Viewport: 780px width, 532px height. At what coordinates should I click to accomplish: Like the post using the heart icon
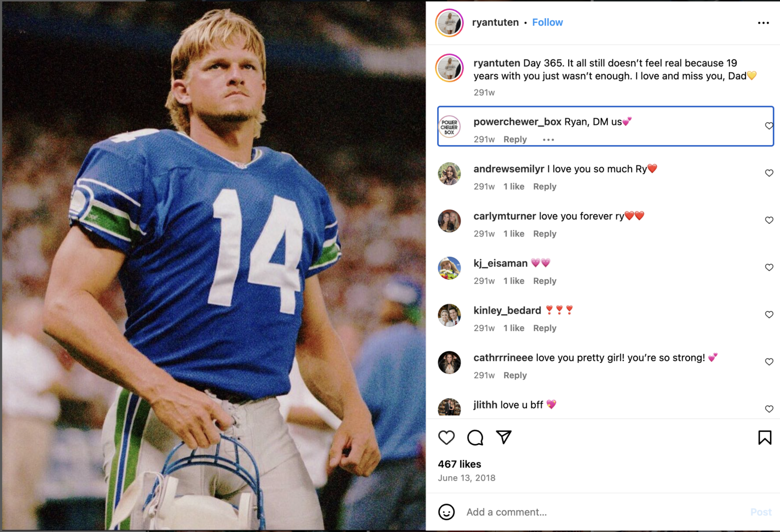(446, 438)
